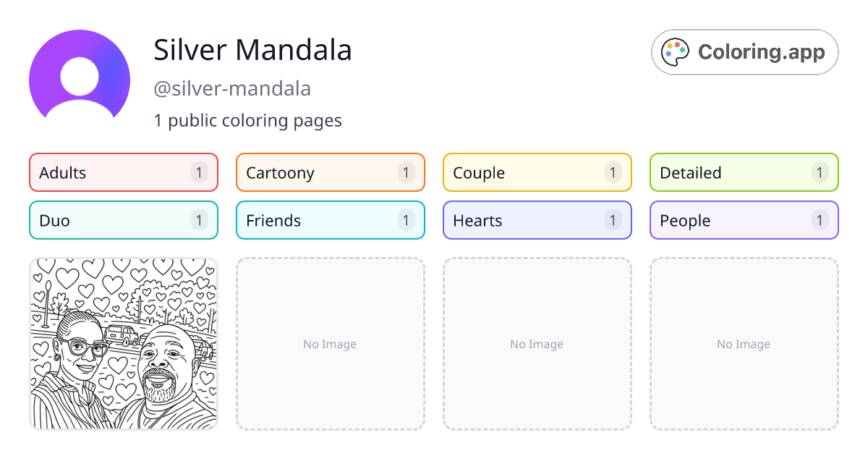Click the second No Image placeholder
The height and width of the screenshot is (456, 868).
click(330, 344)
